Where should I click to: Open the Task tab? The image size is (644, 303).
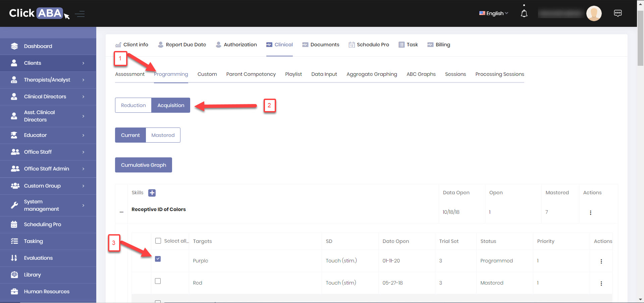pos(408,45)
